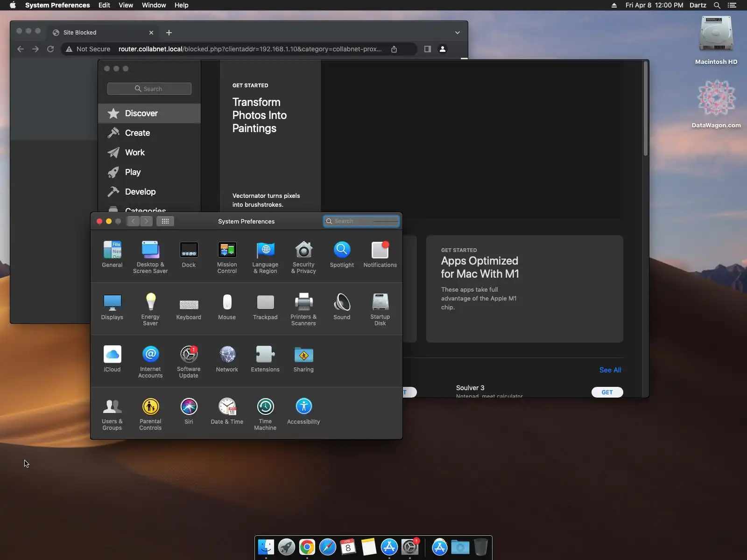Open the Apps Optimized for Mac With M1 card

pos(525,289)
